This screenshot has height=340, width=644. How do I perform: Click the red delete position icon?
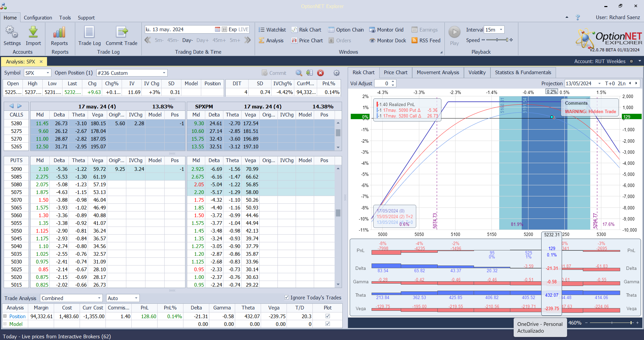click(320, 73)
